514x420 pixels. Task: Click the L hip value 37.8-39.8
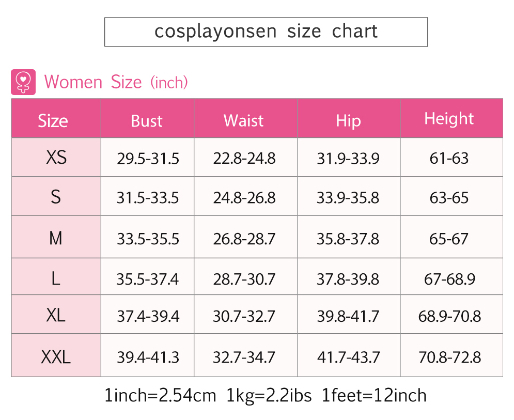pos(348,279)
